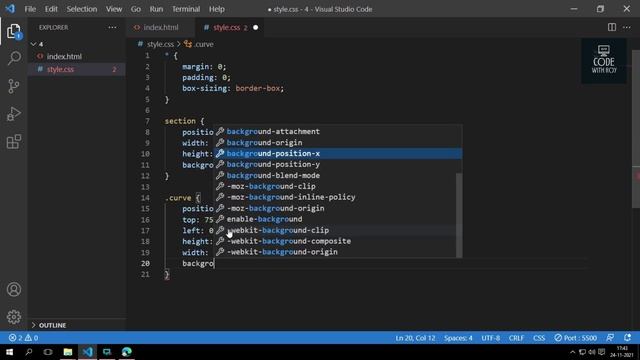Click Spaces: 4 indentation setting

(458, 338)
